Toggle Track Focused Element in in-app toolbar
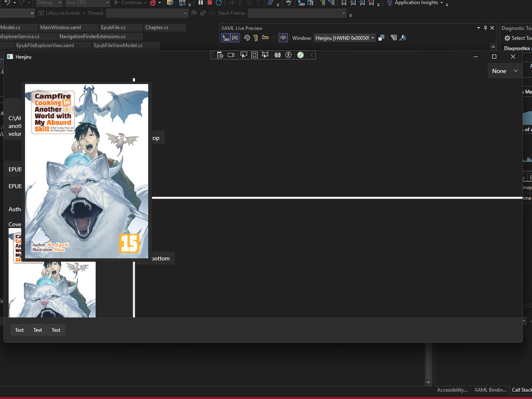 pos(265,55)
